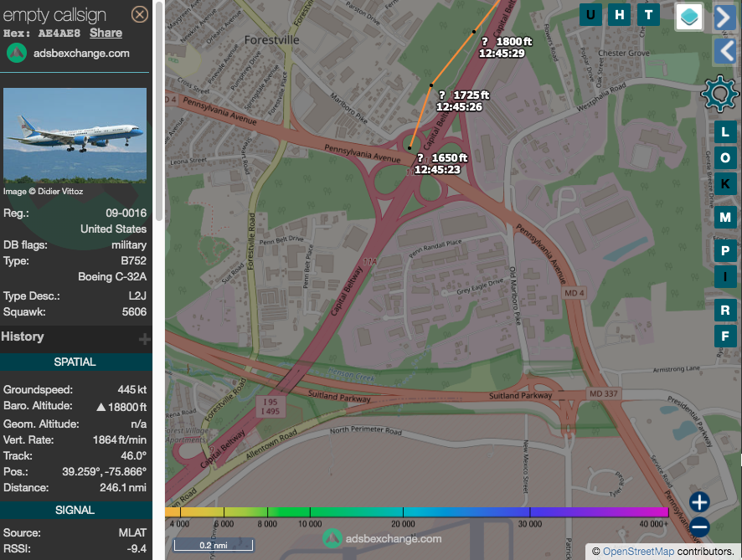
Task: Select the groundspeed value 445 kt
Action: 132,390
